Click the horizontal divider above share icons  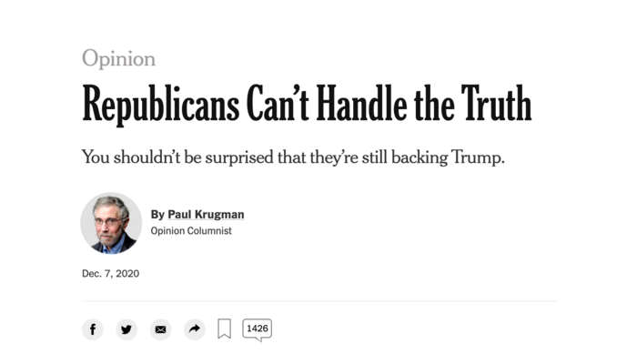pos(318,300)
